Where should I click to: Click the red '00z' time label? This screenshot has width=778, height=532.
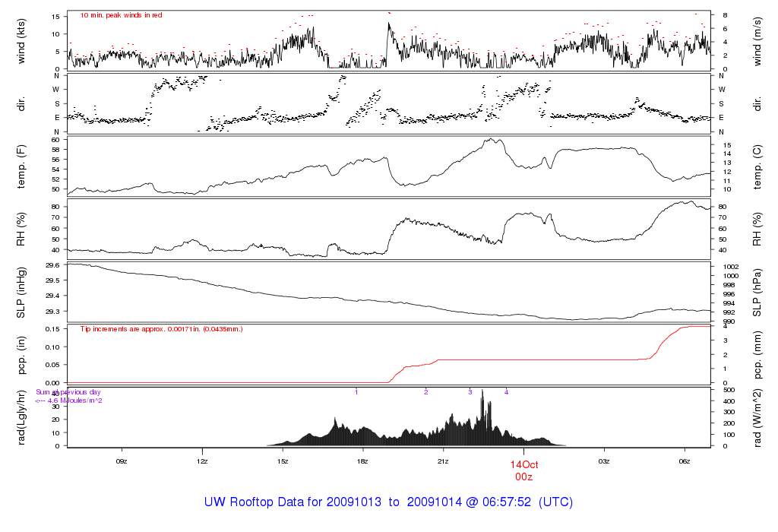[524, 477]
